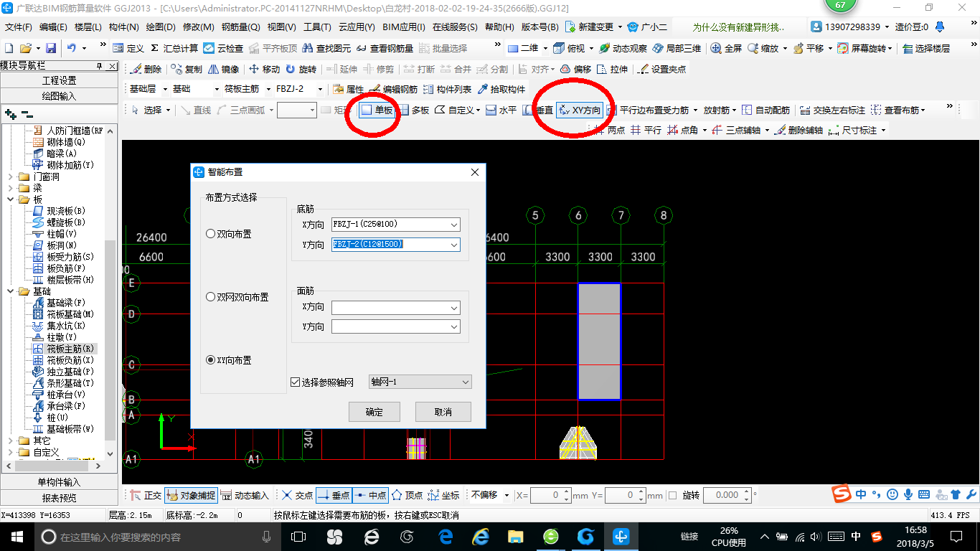Click 全屏 full screen view
The image size is (980, 551).
point(726,48)
